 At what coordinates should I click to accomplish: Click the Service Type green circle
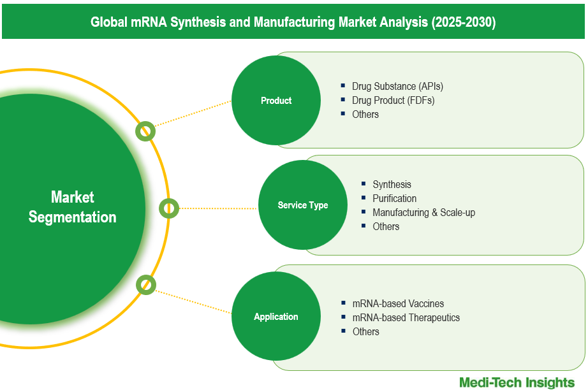[303, 205]
